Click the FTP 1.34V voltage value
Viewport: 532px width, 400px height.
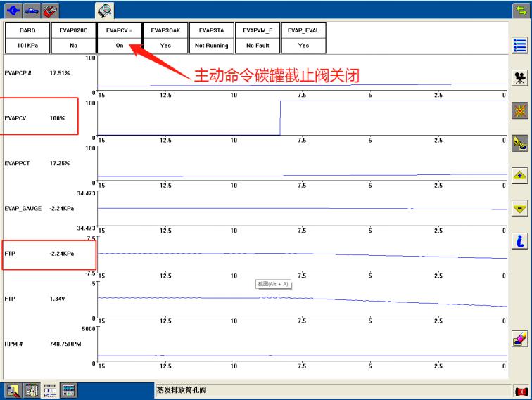pos(57,299)
